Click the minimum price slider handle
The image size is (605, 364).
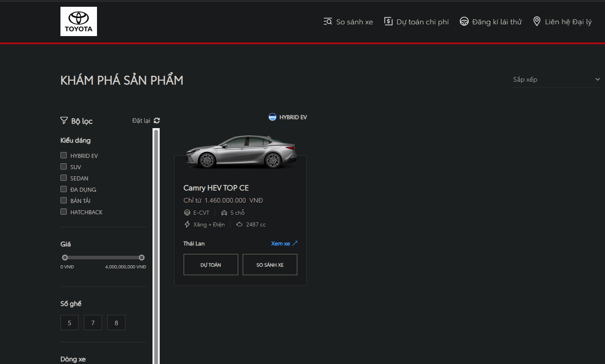tap(65, 258)
